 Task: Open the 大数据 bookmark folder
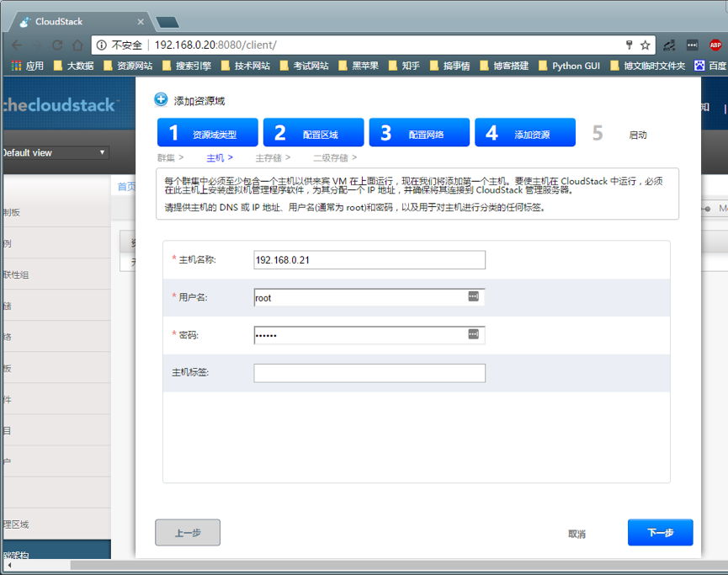[x=73, y=66]
